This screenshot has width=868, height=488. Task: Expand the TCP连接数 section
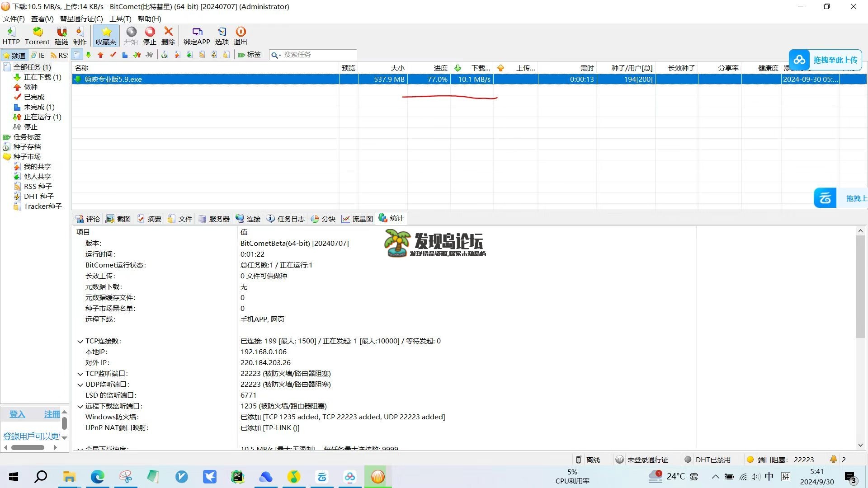(80, 341)
